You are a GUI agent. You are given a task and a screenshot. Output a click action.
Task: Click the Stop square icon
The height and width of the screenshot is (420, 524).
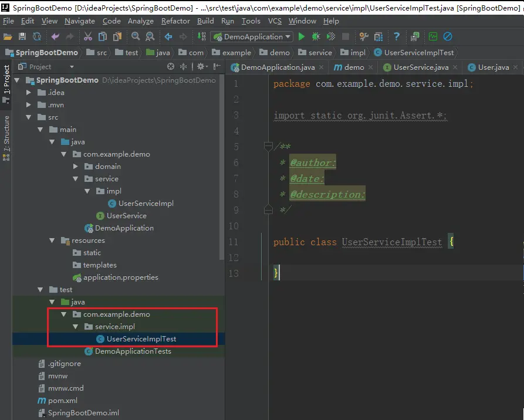pos(346,36)
